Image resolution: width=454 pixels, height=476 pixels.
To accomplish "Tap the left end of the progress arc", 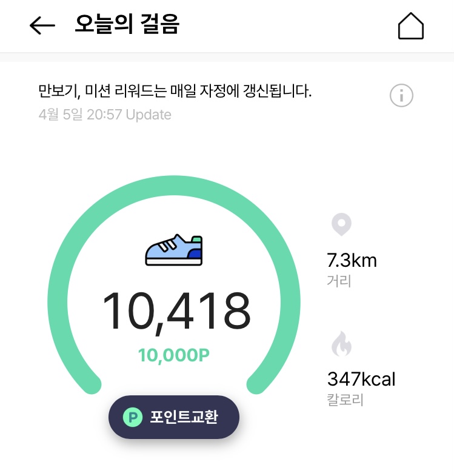I will (91, 384).
